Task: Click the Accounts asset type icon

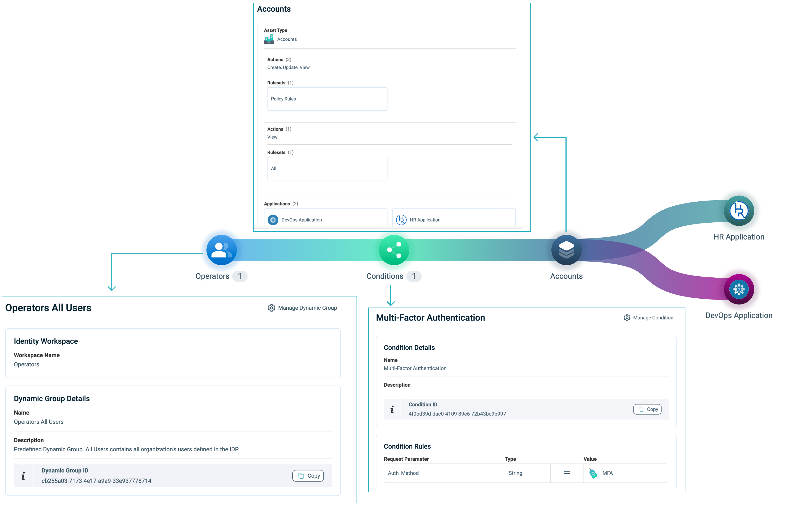Action: point(269,40)
